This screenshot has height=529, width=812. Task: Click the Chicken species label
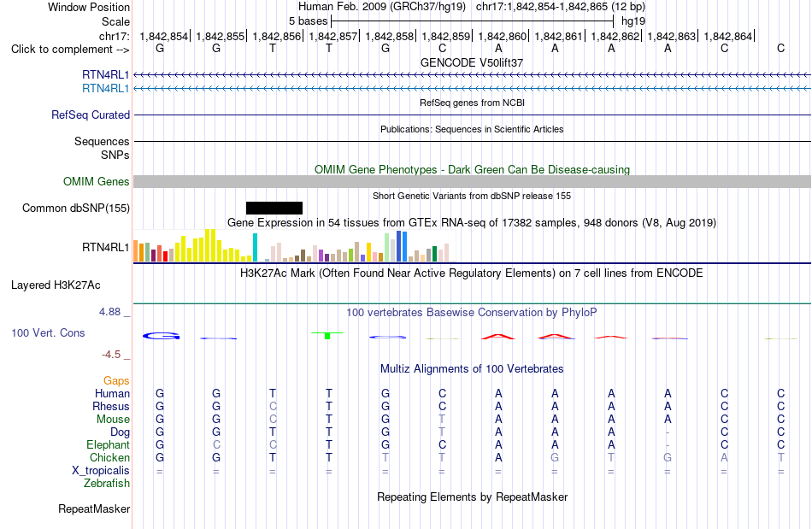[109, 457]
